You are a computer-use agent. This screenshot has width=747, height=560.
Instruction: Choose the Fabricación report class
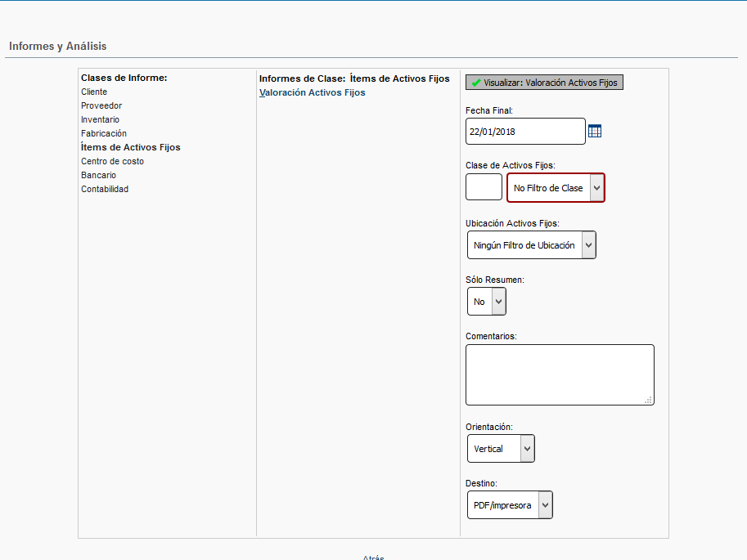coord(104,133)
